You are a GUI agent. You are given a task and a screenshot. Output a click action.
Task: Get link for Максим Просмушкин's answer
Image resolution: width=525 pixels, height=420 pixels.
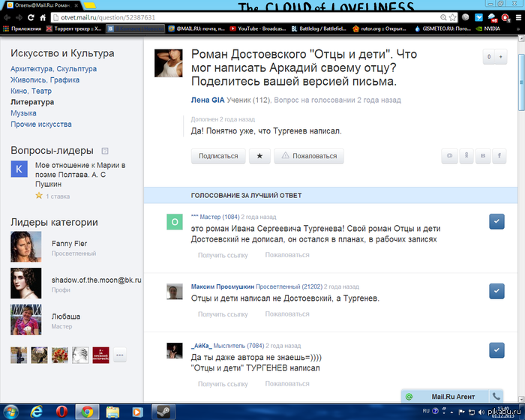tap(223, 314)
